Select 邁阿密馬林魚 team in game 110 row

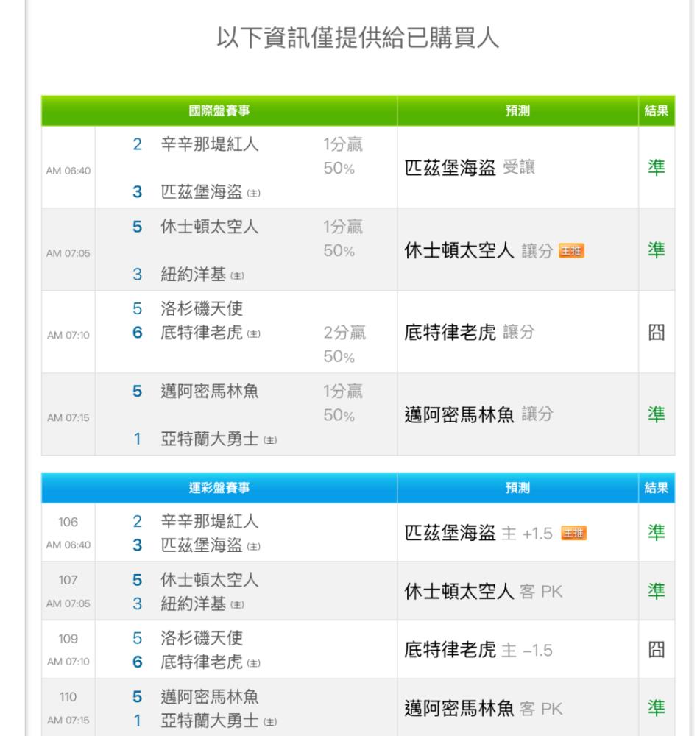[209, 697]
